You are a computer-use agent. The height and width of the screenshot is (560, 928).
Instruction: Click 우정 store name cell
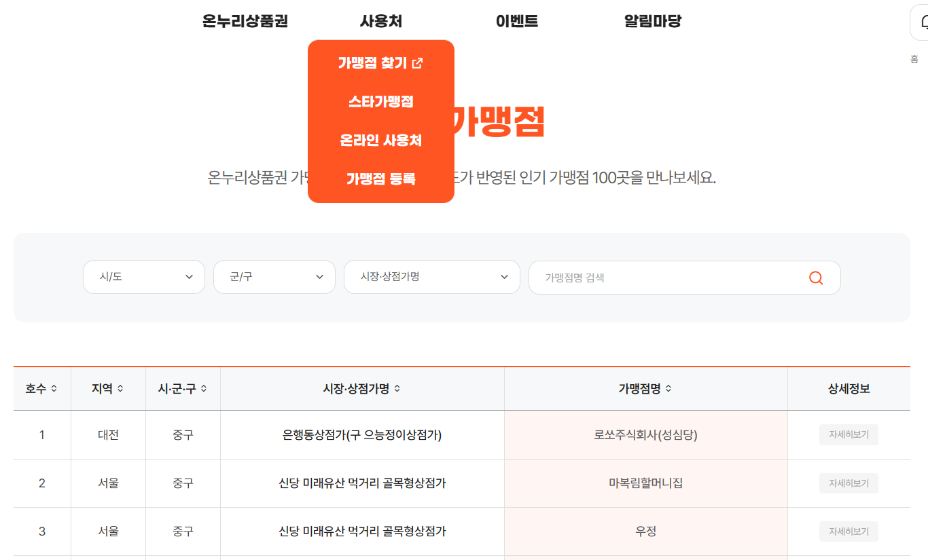646,531
